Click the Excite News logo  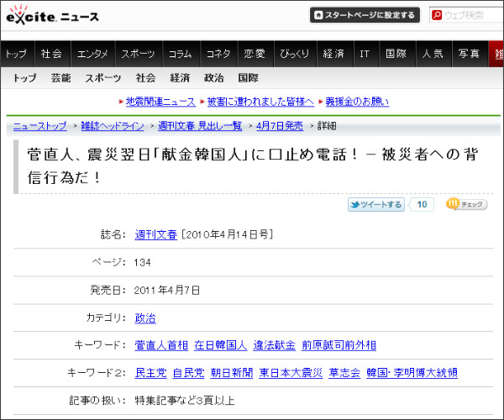[52, 15]
